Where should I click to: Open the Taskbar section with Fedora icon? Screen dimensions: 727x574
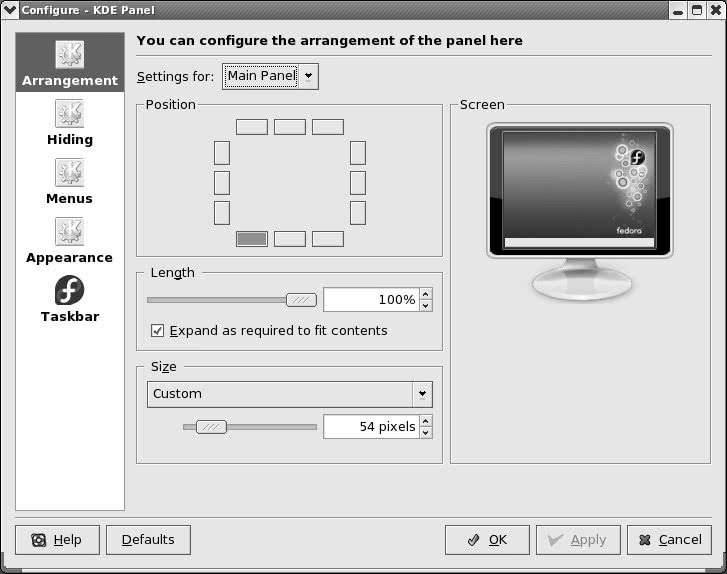(x=70, y=299)
